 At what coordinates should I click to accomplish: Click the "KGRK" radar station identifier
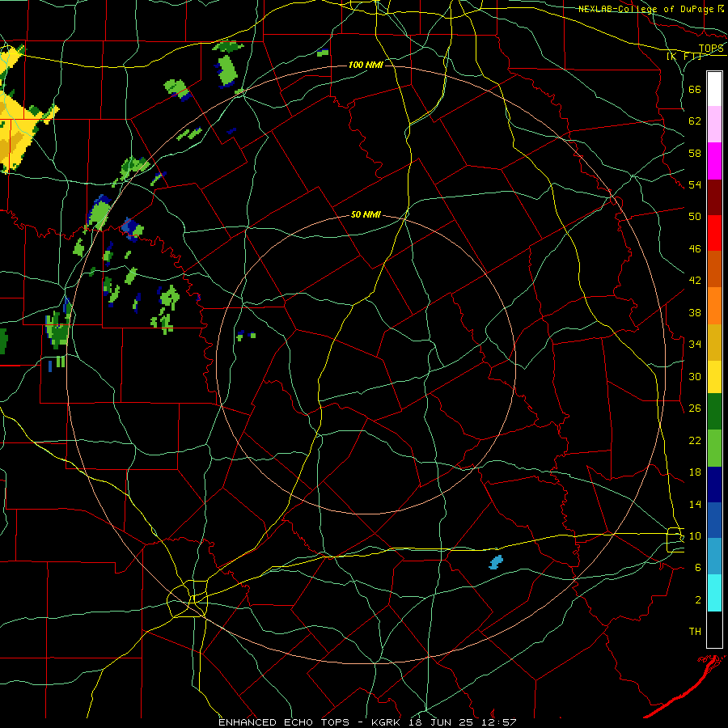(387, 722)
